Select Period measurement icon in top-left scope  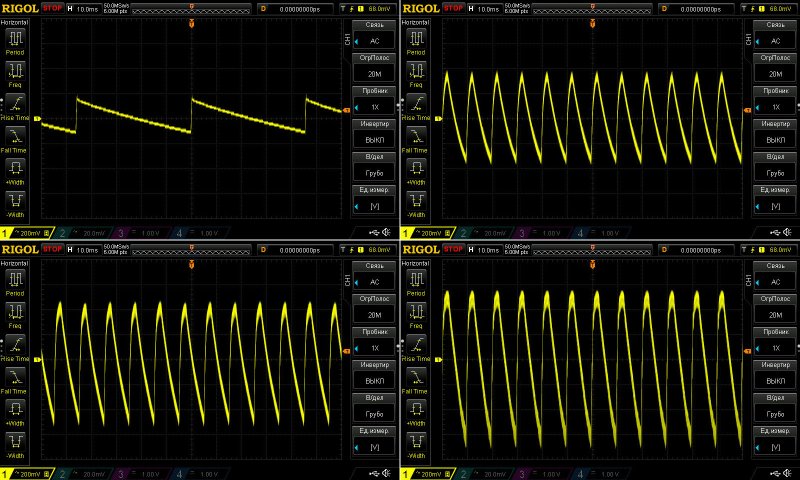point(15,43)
